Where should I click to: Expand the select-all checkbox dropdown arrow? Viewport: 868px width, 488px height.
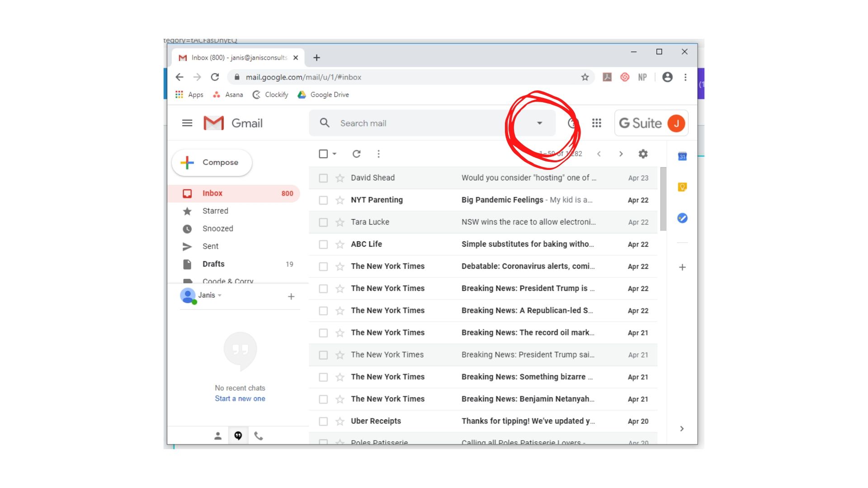click(335, 154)
